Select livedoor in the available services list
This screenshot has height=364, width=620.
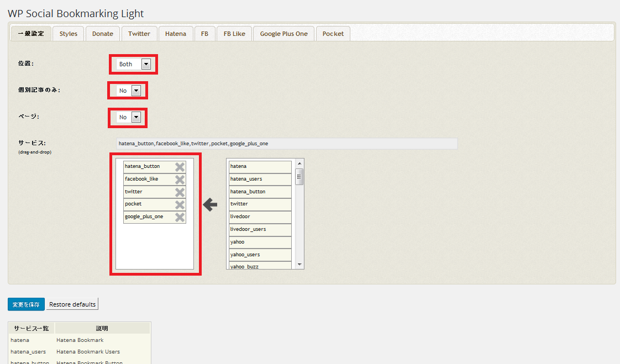[x=260, y=217]
